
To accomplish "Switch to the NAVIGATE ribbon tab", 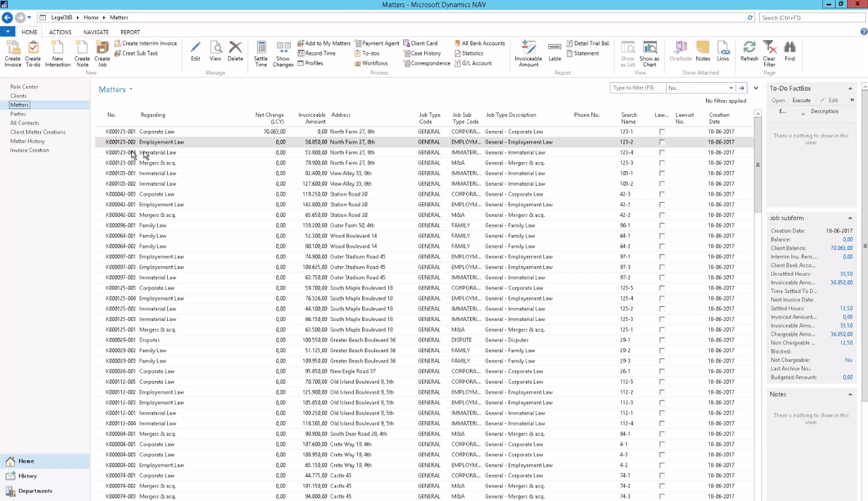I will (x=96, y=32).
